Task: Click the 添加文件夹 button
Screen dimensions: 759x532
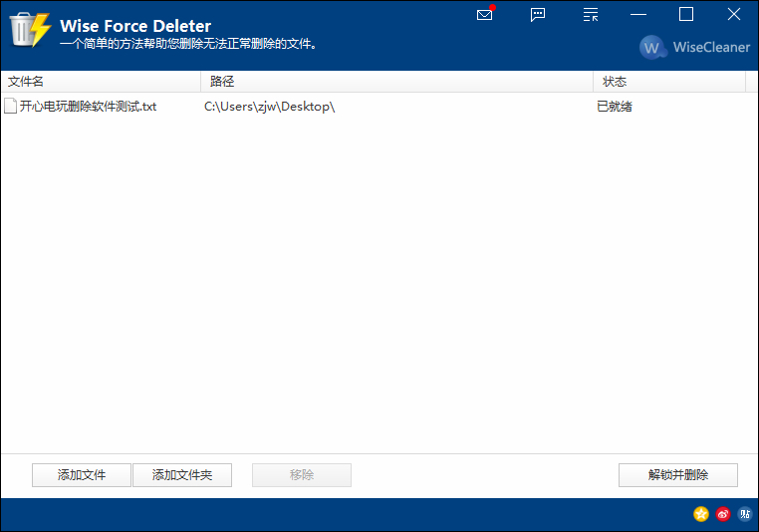Action: [x=182, y=475]
